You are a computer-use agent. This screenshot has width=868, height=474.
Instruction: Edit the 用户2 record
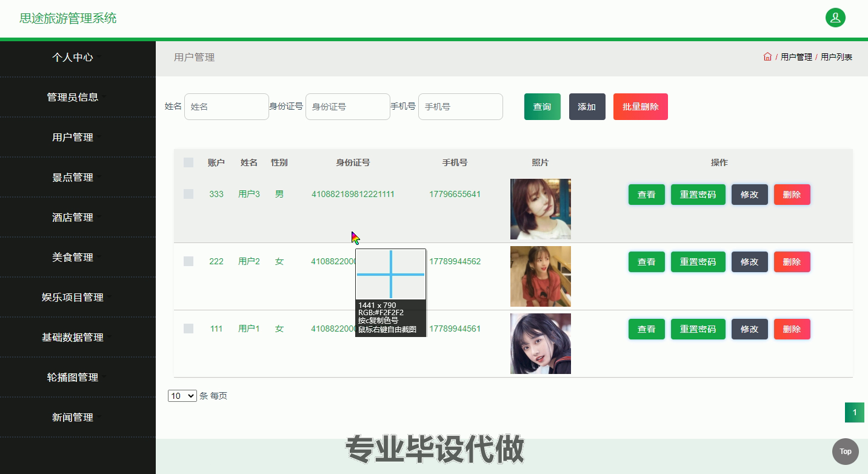coord(750,262)
